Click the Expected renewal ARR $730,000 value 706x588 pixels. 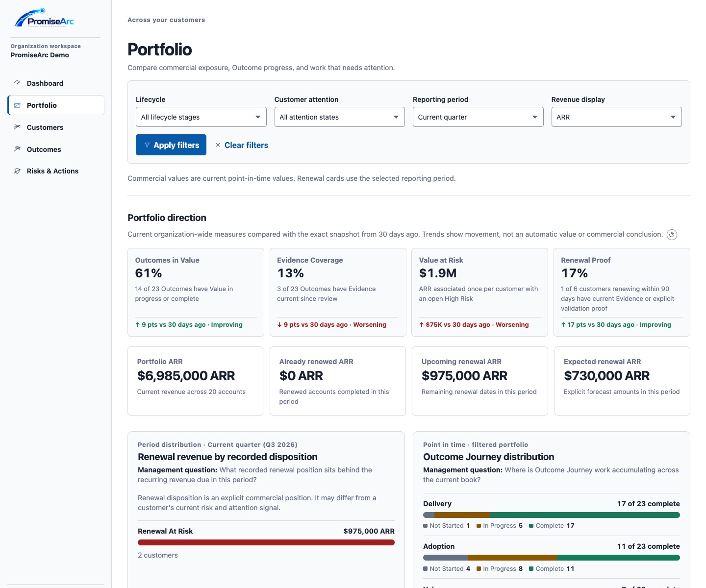pyautogui.click(x=606, y=376)
